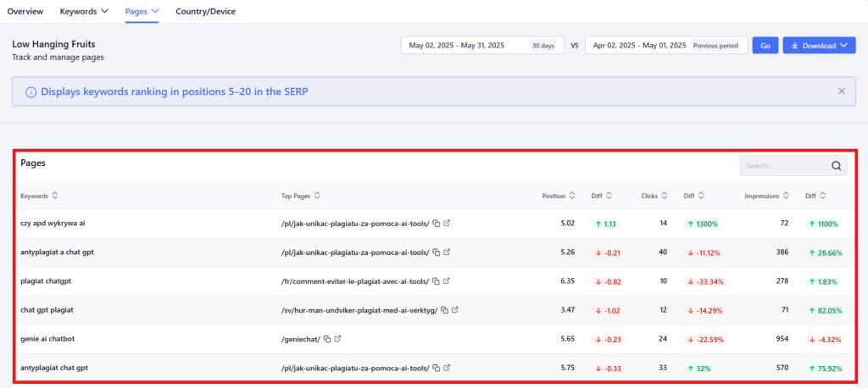
Task: Open the /sv/hur-man-undviker-plagiat page in new tab
Action: pyautogui.click(x=456, y=310)
